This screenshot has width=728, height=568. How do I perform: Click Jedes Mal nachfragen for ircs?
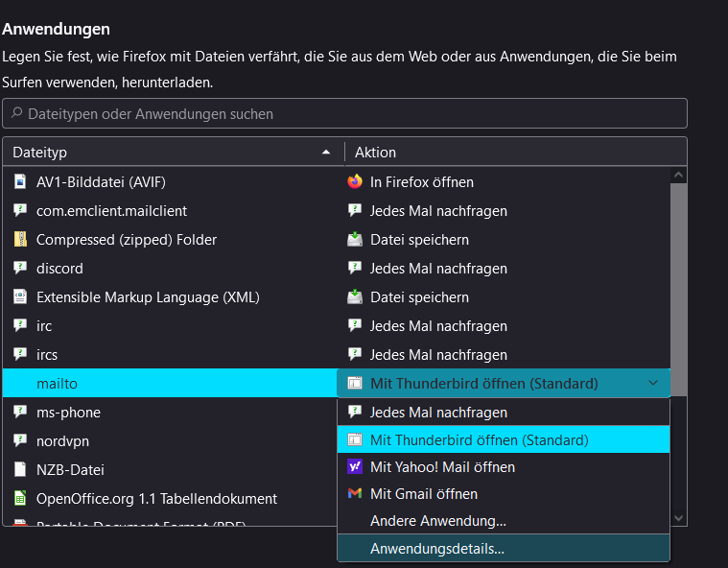pos(438,355)
